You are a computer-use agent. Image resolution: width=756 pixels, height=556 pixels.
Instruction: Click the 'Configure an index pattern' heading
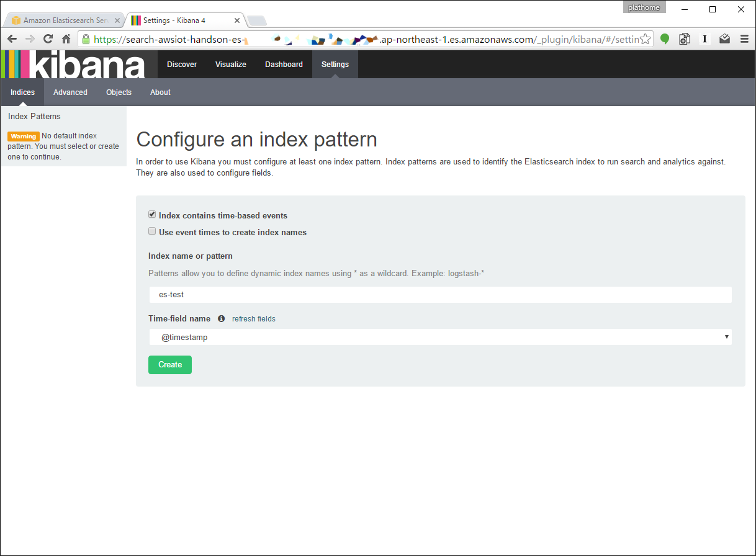click(257, 140)
